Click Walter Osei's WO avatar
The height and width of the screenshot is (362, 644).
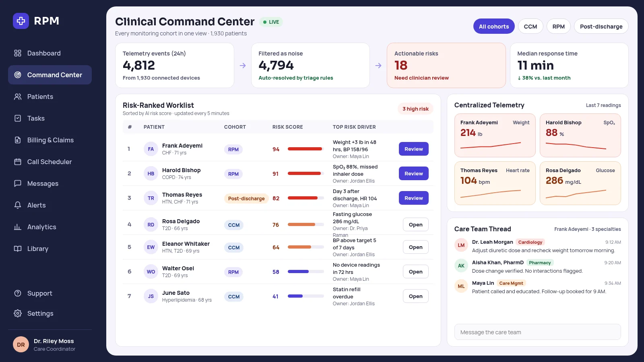[151, 272]
